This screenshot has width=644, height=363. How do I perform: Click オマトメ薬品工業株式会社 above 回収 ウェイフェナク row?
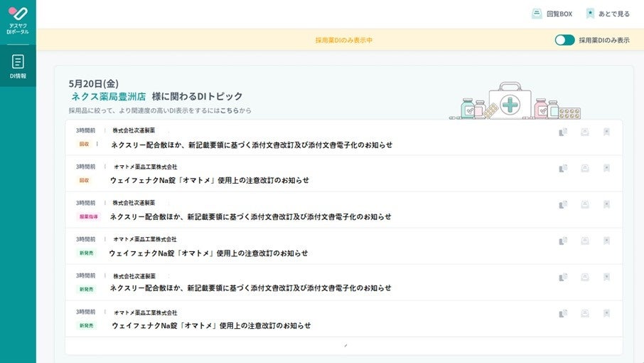coord(146,167)
